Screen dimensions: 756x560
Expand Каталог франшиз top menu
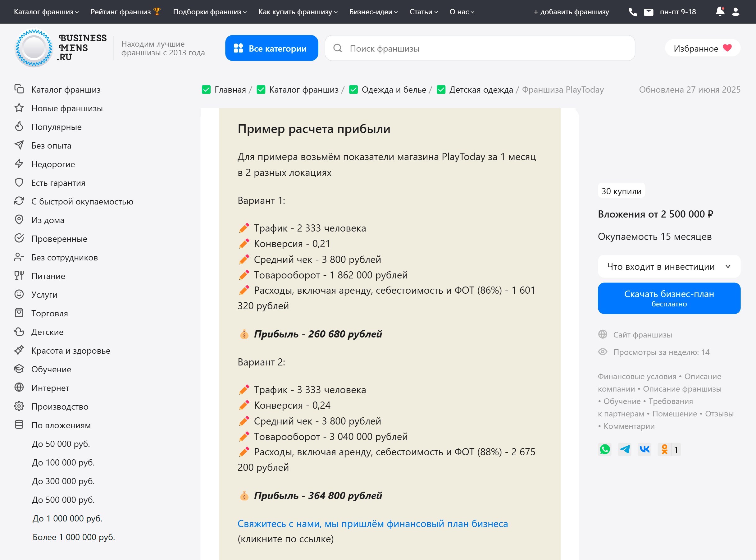point(46,12)
